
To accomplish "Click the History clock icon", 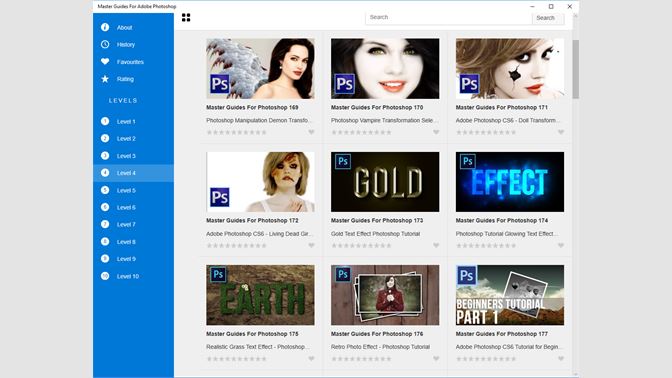I will coord(105,45).
